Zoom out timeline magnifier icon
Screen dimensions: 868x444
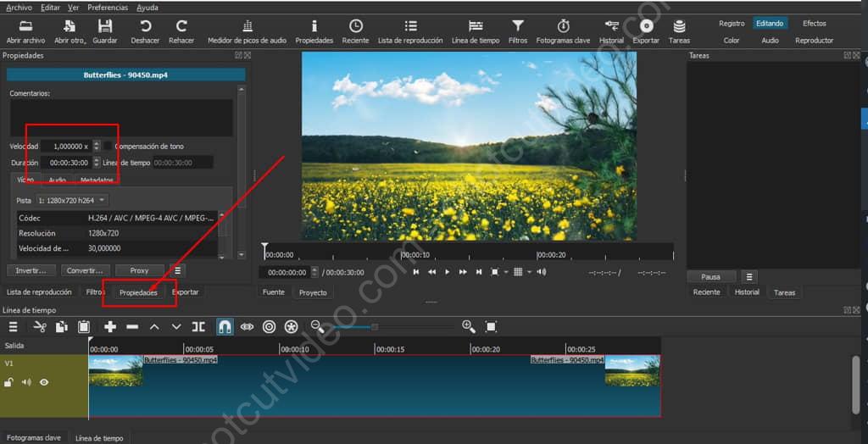pyautogui.click(x=318, y=326)
